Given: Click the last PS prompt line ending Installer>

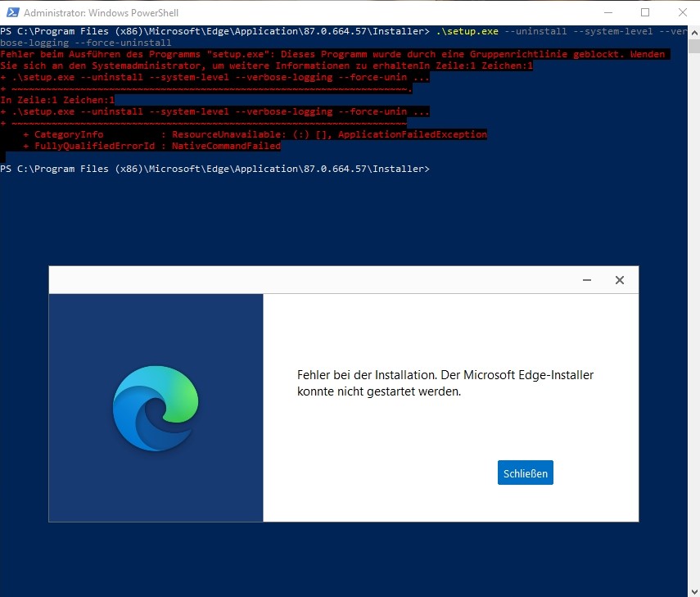Looking at the screenshot, I should point(215,169).
